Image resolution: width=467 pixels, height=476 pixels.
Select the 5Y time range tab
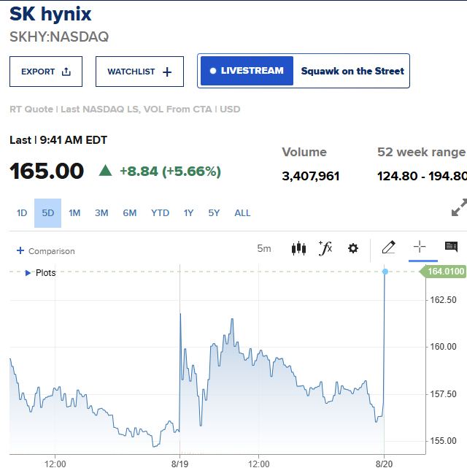pos(214,213)
